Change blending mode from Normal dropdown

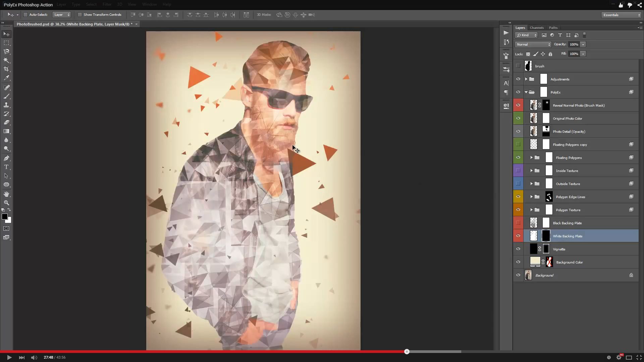[x=533, y=44]
